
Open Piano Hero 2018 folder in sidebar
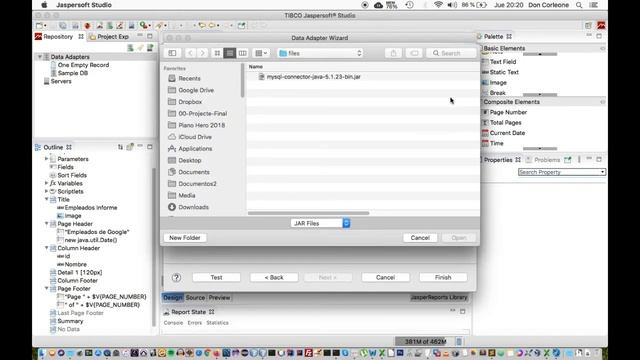[201, 125]
